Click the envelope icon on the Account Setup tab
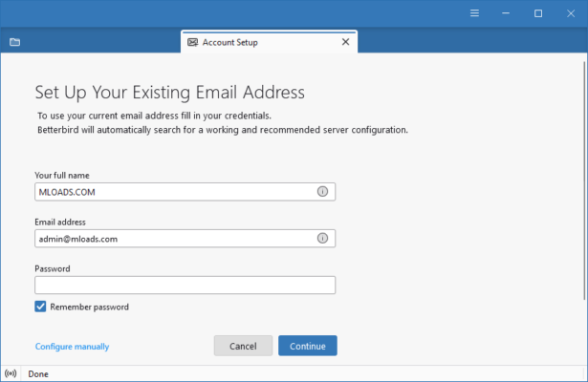Screen dimensions: 588x382 click(193, 42)
